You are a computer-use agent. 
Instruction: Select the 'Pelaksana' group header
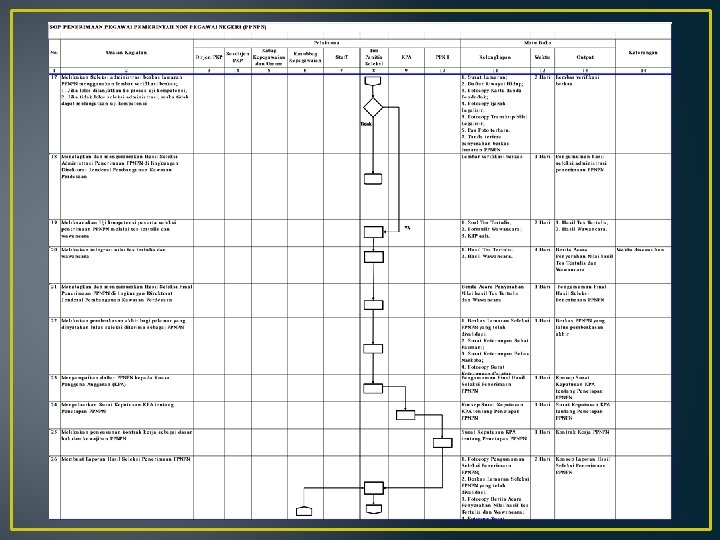(x=326, y=43)
